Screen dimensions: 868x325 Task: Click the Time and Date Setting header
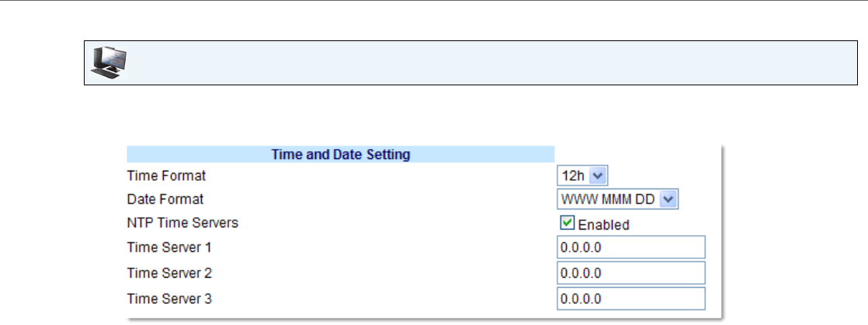tap(341, 154)
